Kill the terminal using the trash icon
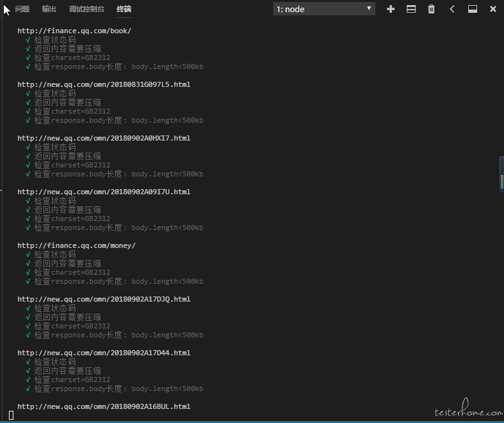The image size is (504, 423). coord(431,9)
